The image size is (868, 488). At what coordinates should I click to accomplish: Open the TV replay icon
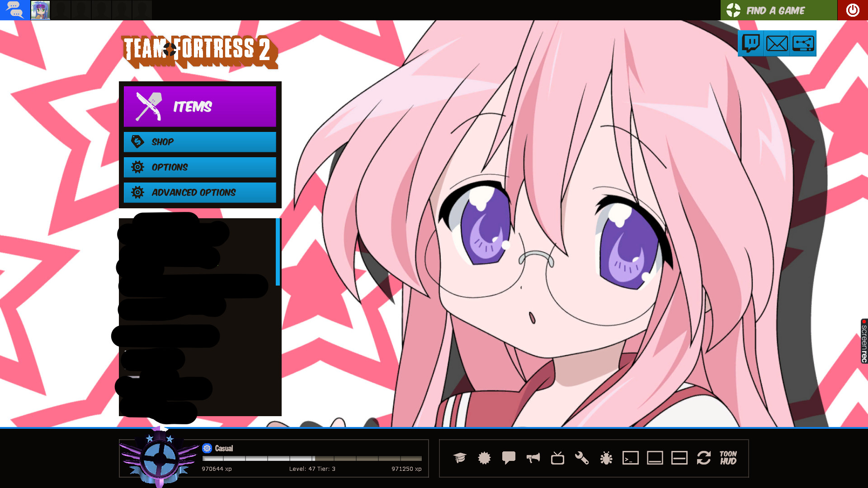[557, 458]
